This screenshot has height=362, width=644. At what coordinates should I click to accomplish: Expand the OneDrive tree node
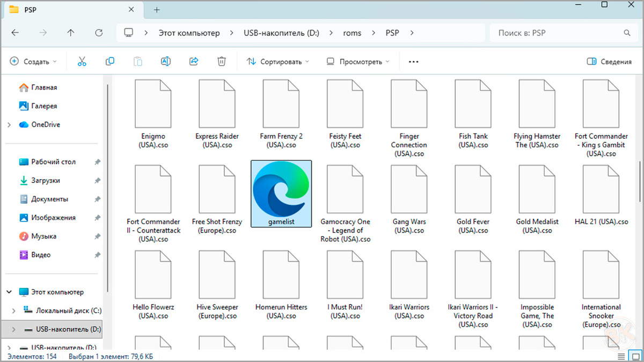9,124
